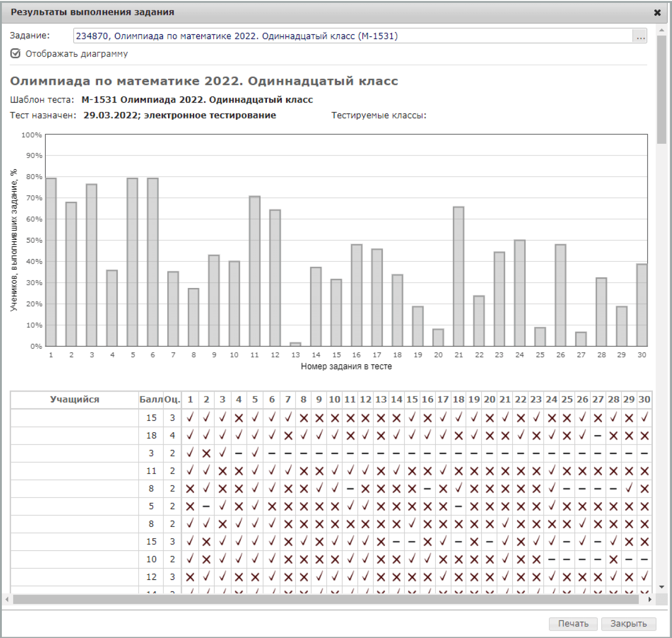
Task: Click table column header 13
Action: (x=381, y=400)
